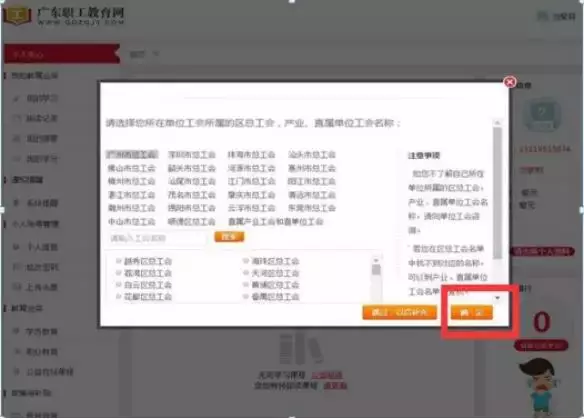
Task: Select the 越秀区总工会 radio button
Action: point(119,261)
